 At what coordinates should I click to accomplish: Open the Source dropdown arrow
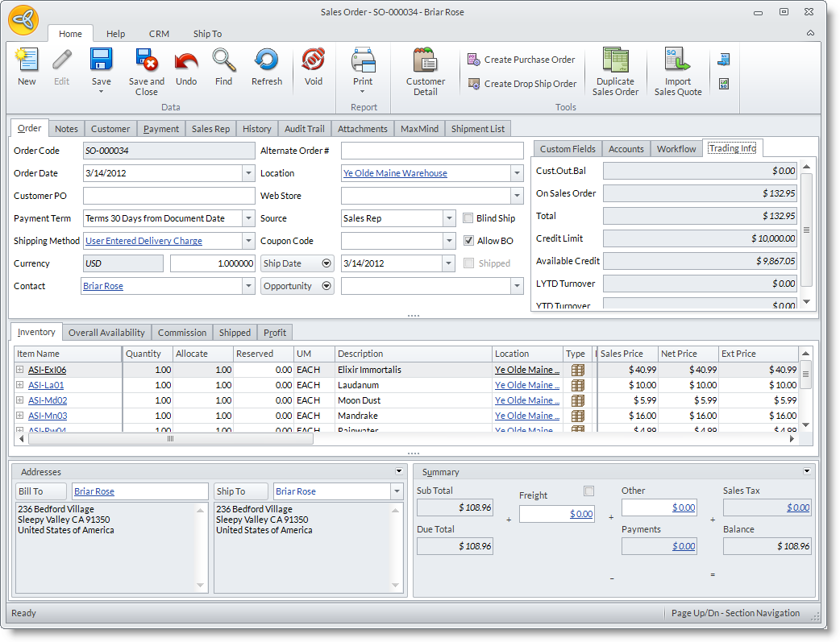449,218
